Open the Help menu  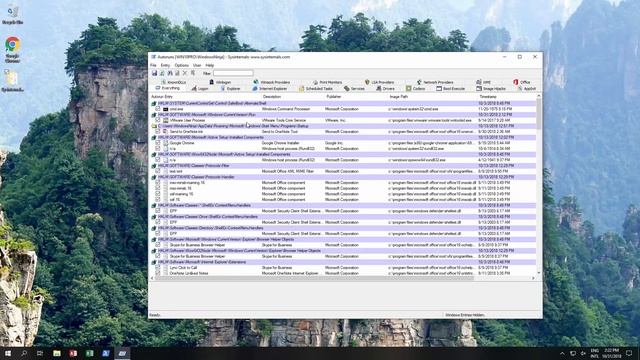pyautogui.click(x=209, y=65)
